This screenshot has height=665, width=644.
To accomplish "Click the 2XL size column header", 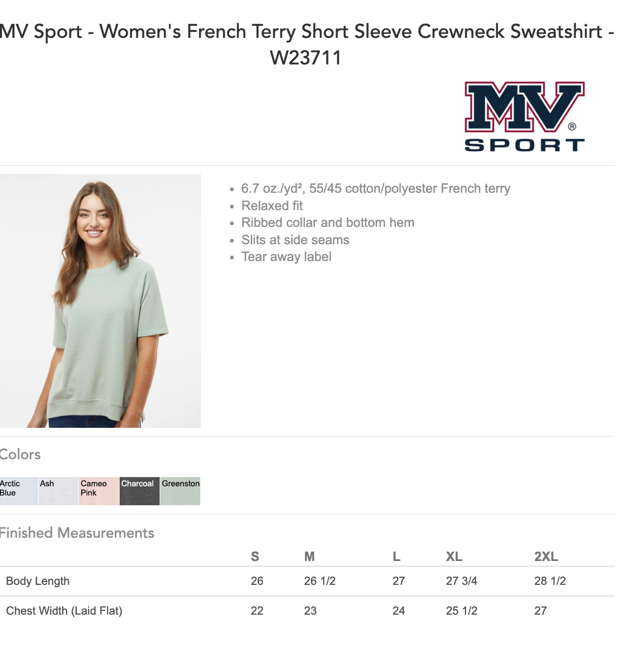I will click(x=546, y=557).
